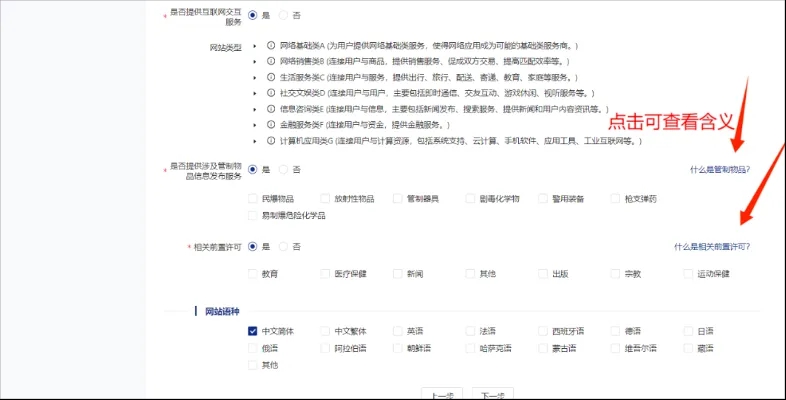Select 网络基础类A website type radio
The image size is (786, 400).
271,46
